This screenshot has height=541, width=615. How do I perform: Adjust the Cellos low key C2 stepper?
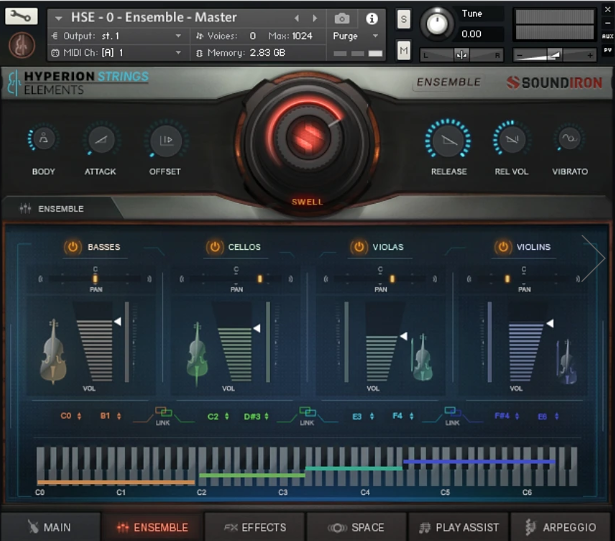[227, 416]
